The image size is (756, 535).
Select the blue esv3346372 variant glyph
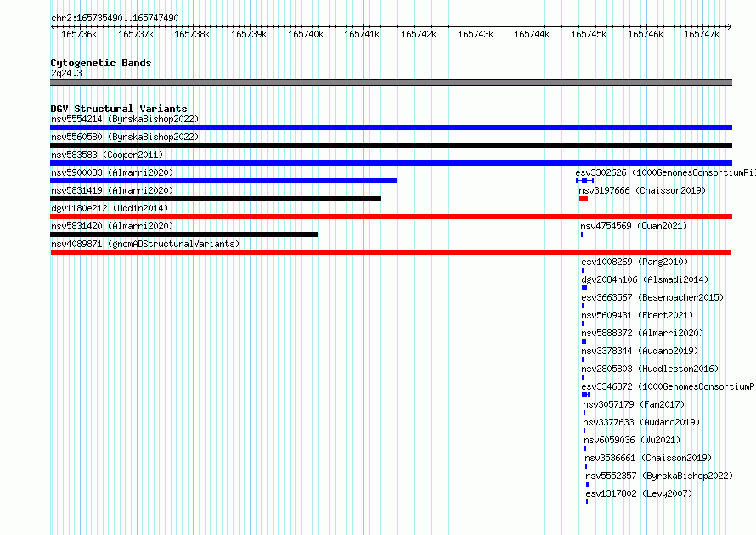point(586,395)
